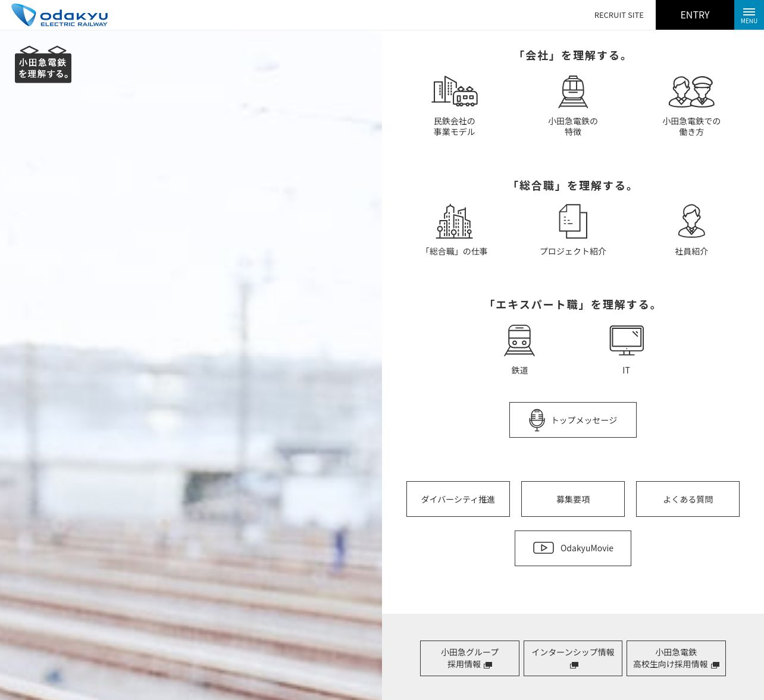Screen dimensions: 764x700
Task: Open プロジェクト紹介 document icon
Action: pos(573,221)
